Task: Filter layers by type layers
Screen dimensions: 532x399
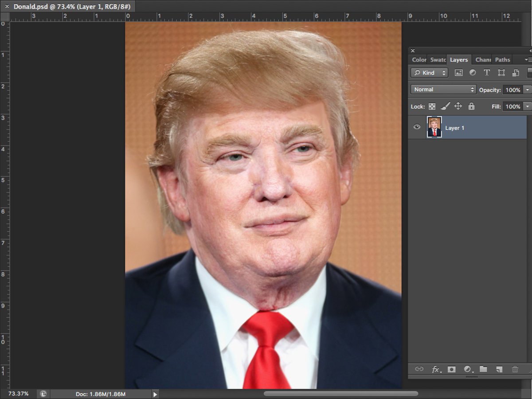Action: click(x=487, y=73)
